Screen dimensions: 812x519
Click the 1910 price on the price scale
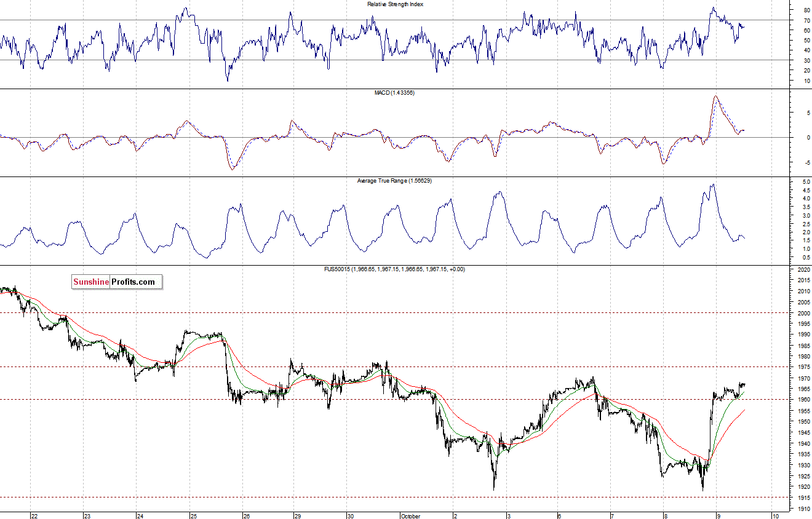804,509
